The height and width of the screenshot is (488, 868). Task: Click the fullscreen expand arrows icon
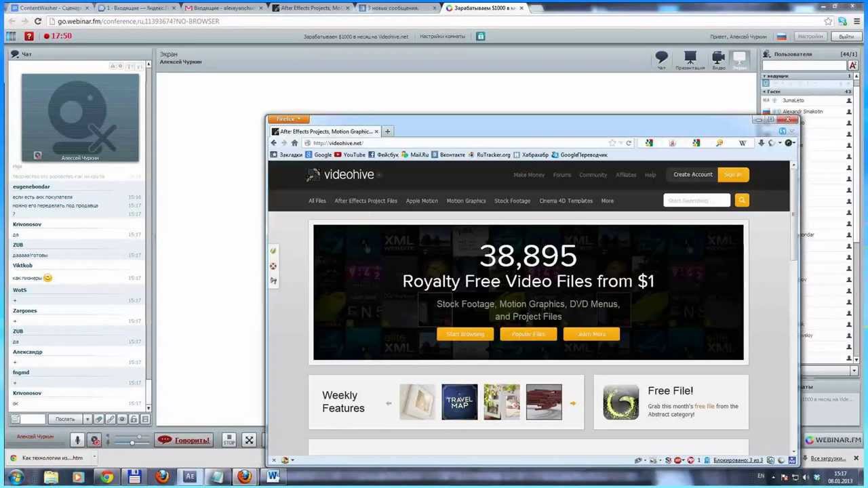click(x=249, y=440)
